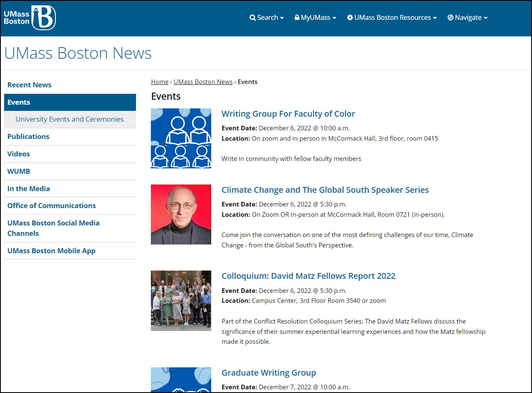Screen dimensions: 532x393
Task: Click the MyUMass padlock icon
Action: click(x=297, y=18)
